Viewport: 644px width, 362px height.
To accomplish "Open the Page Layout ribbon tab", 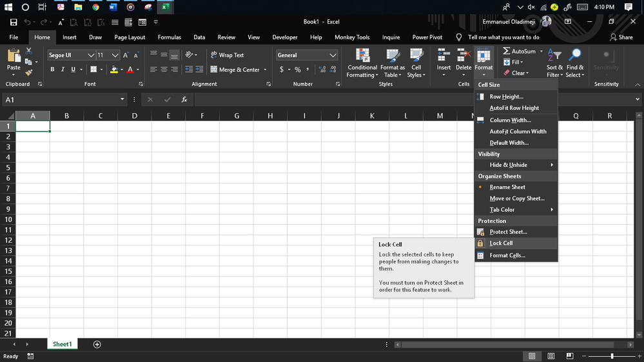I will click(x=130, y=37).
